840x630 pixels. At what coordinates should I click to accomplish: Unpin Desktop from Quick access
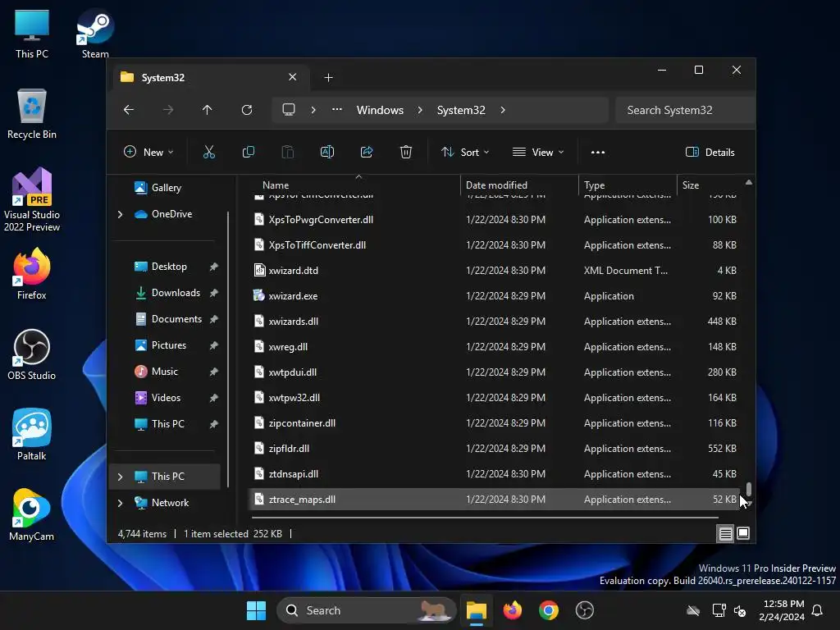point(214,267)
